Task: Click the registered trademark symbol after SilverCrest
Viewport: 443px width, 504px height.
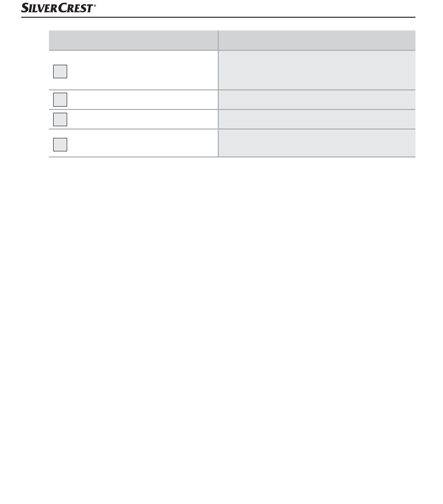Action: pos(95,6)
